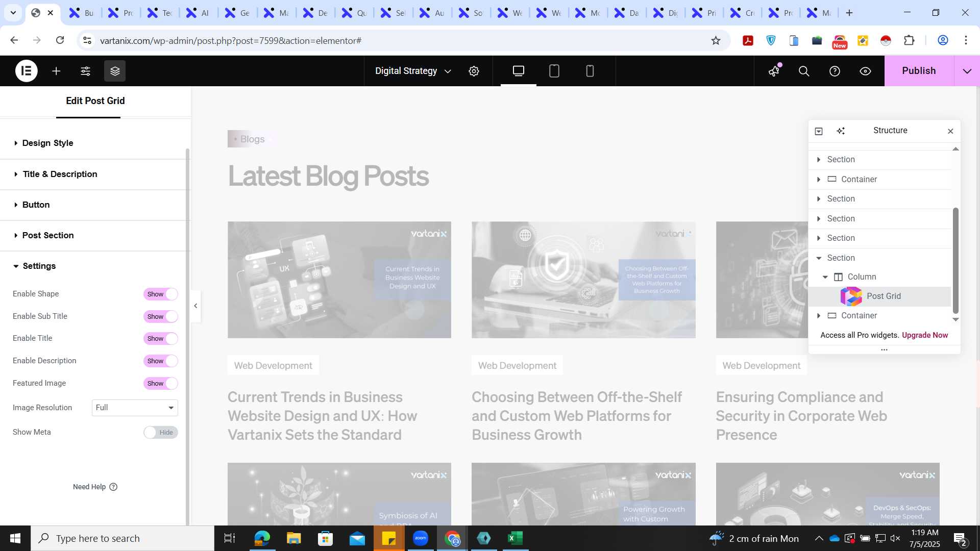Toggle the Enable Sub Title switch
This screenshot has height=551, width=980.
(x=161, y=317)
